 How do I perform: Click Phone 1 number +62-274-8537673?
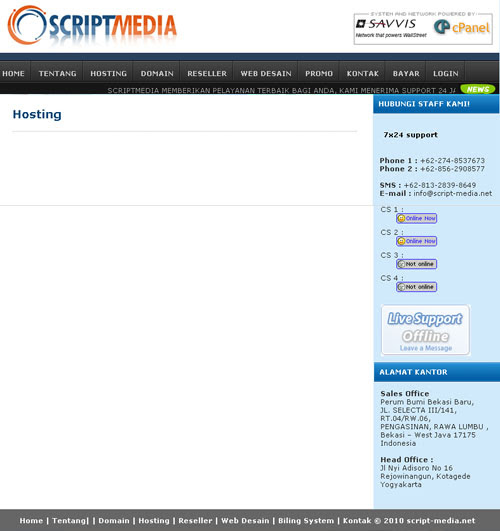tap(452, 161)
